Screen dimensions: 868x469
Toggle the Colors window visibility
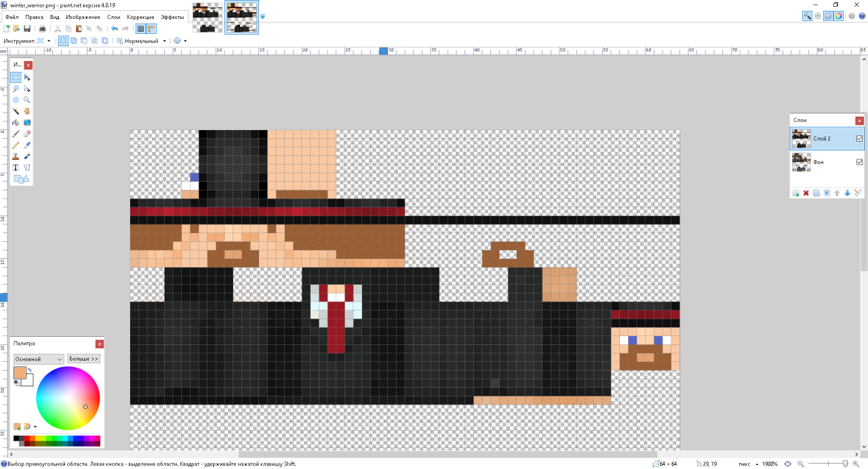coord(839,16)
